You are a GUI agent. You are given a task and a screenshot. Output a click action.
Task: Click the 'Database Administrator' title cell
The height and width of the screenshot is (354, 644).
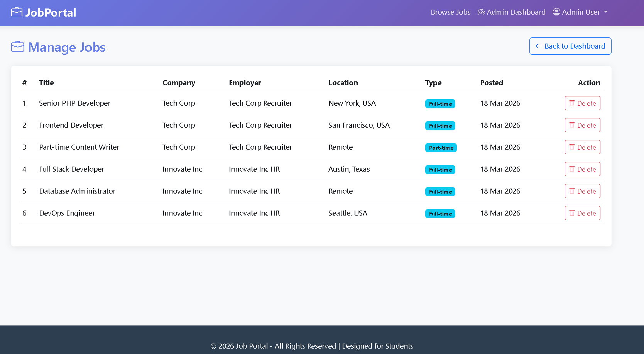[x=77, y=191]
